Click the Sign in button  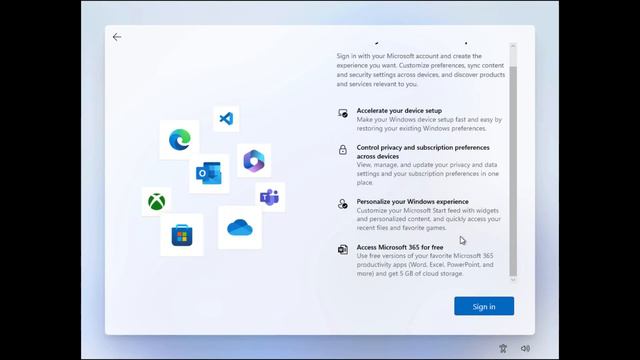pos(484,306)
